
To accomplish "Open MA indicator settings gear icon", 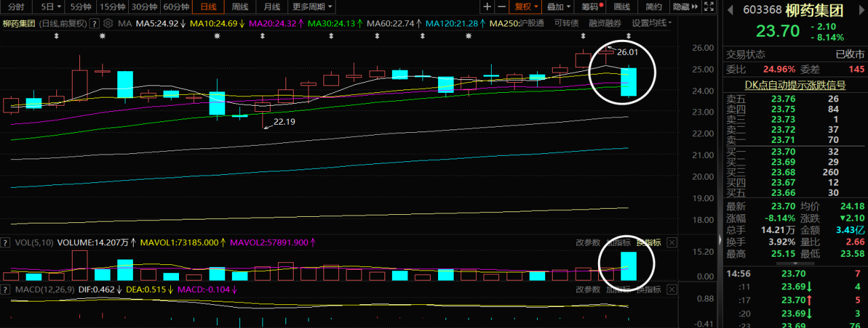I will (x=107, y=23).
